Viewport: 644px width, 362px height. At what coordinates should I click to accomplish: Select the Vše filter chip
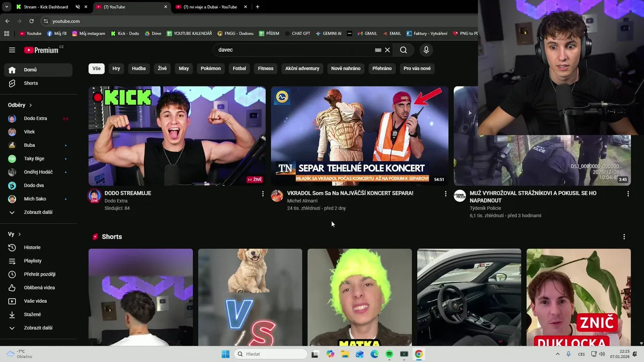97,68
